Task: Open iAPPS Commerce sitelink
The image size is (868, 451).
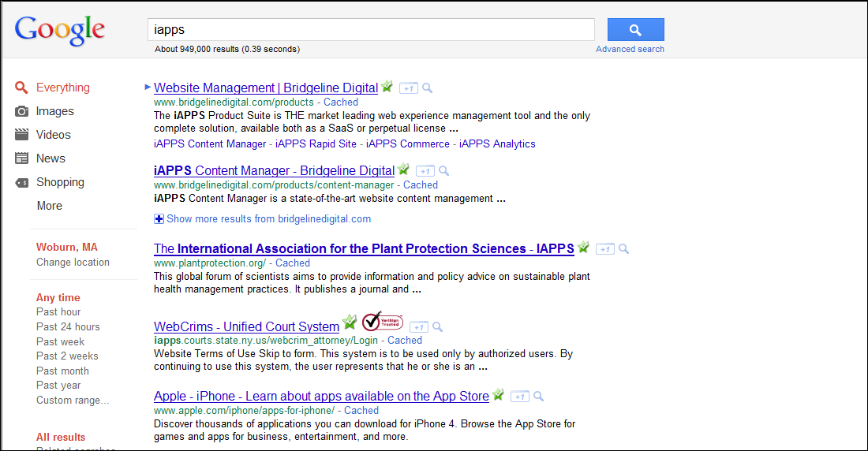Action: click(407, 143)
